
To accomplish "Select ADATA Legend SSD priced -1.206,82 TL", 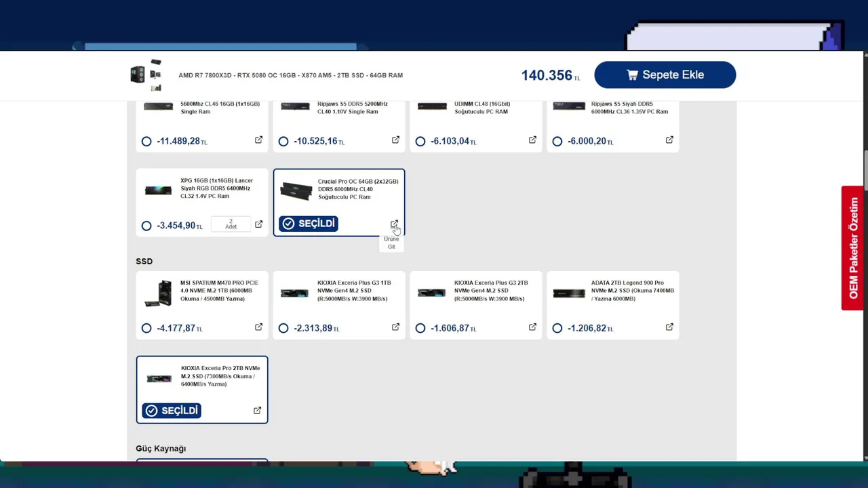I will tap(557, 328).
